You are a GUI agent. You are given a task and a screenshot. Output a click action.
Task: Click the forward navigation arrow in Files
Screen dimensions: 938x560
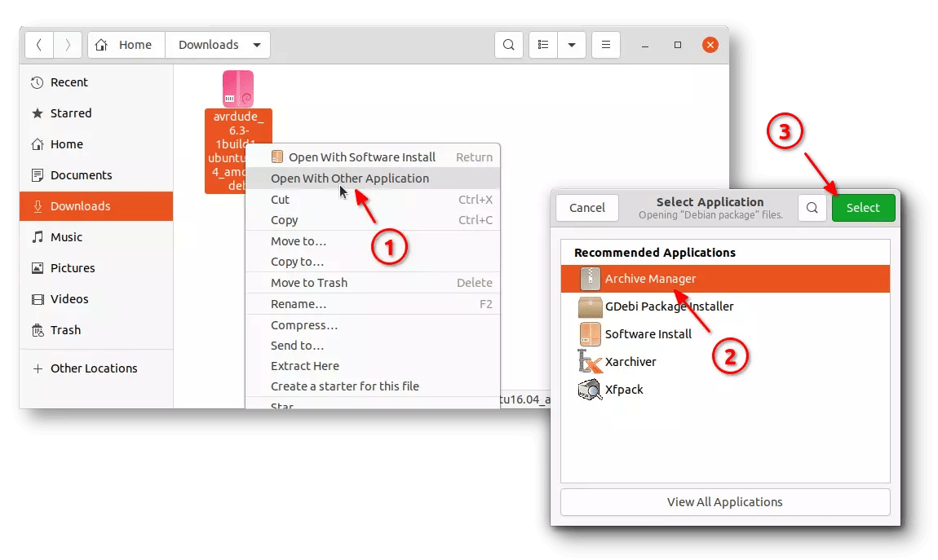[x=68, y=45]
